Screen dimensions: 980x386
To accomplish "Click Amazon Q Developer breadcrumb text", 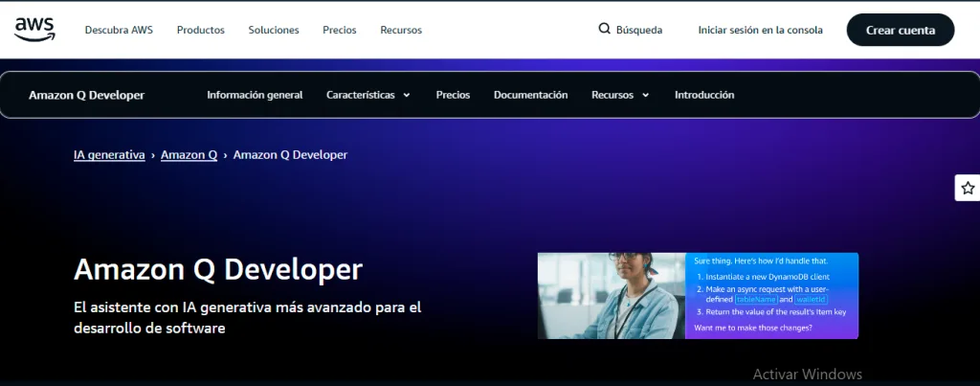I will click(291, 154).
